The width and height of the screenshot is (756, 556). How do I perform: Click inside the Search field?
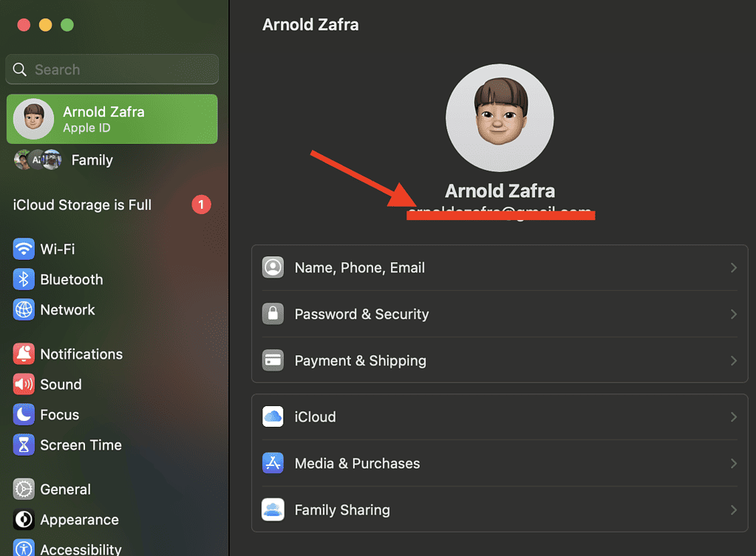tap(112, 69)
